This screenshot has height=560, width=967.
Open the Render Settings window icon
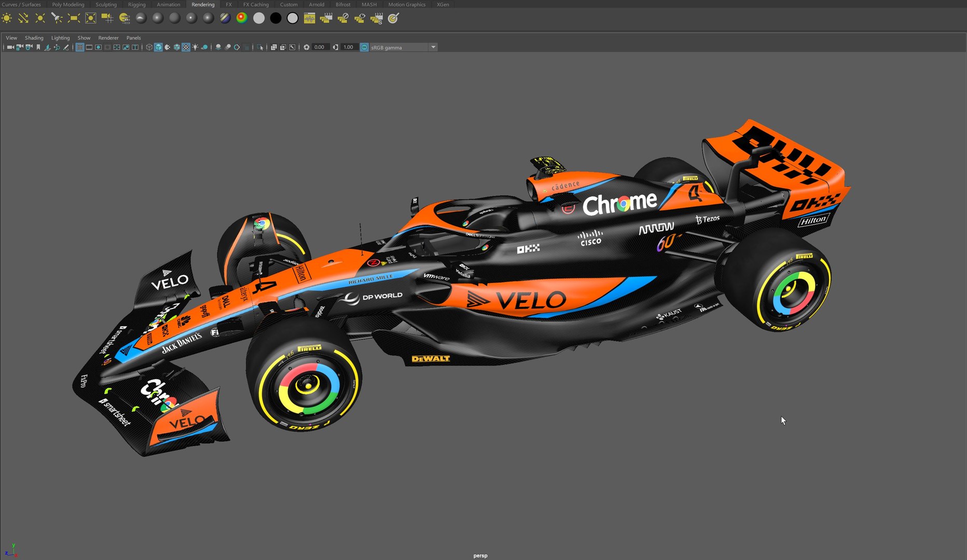tap(309, 18)
